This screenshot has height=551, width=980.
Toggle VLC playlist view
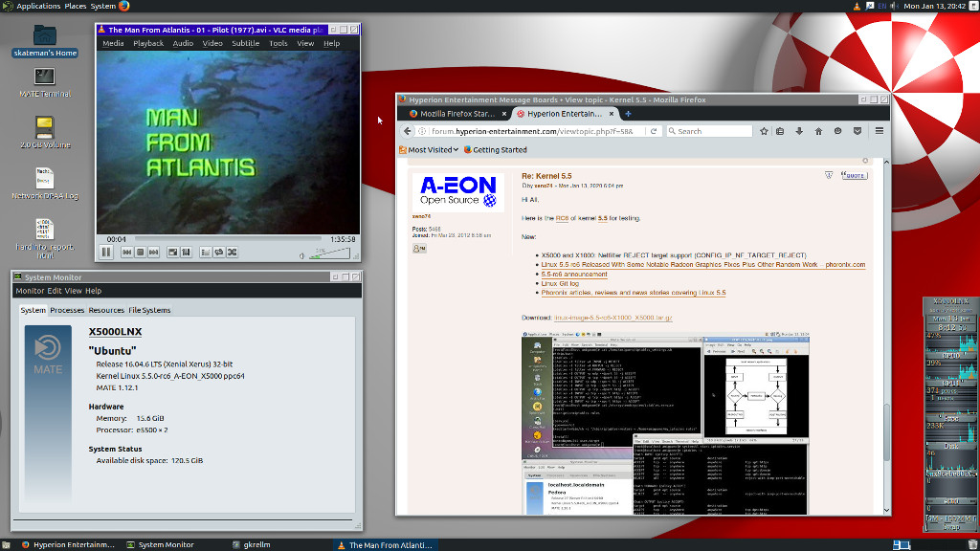click(205, 253)
